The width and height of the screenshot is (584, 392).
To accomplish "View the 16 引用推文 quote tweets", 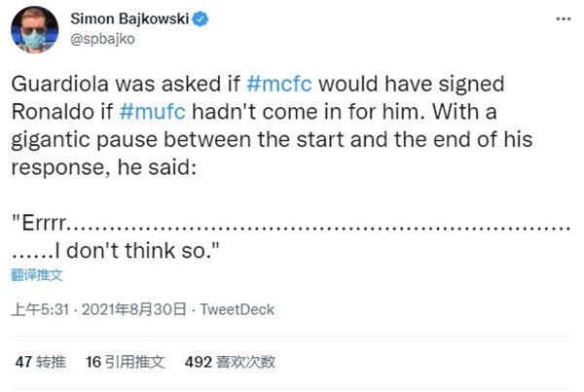I will point(126,362).
